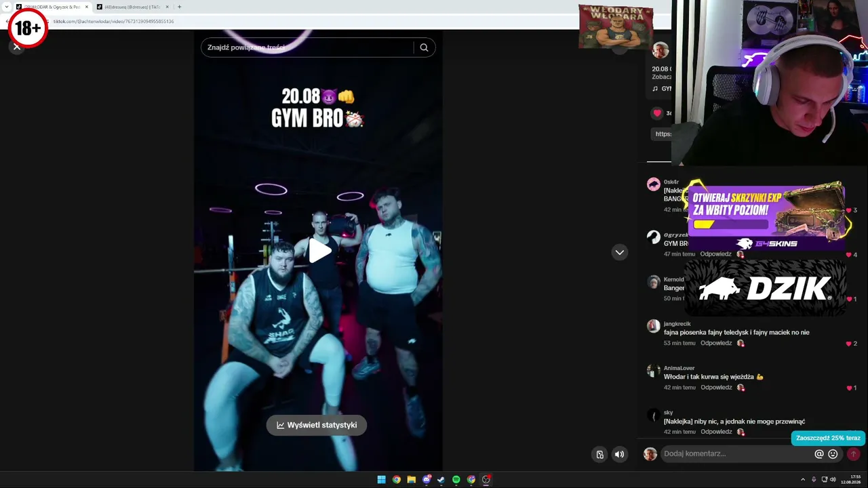Screen dimensions: 868x488
Task: Open AnimaLover's profile avatar
Action: point(654,371)
